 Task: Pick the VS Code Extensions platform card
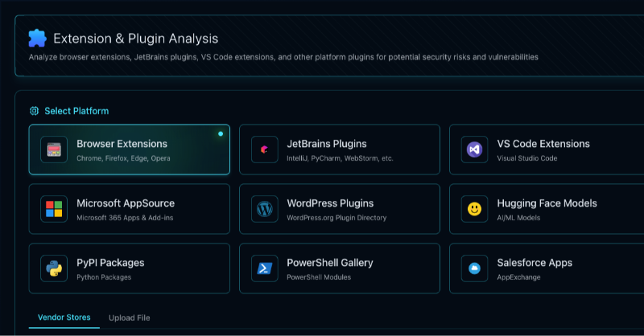coord(547,150)
